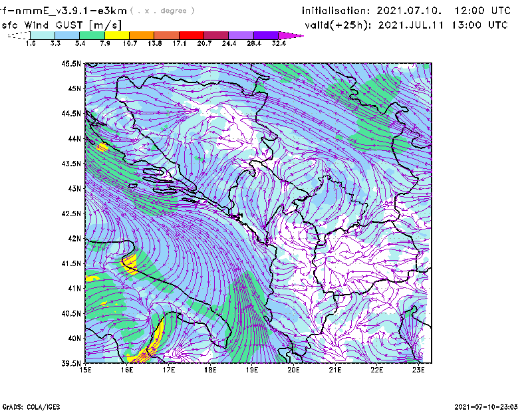Screen dimensions: 532x411
Task: Click the light blue 3.3–5.4 legend swatch
Action: tap(67, 35)
